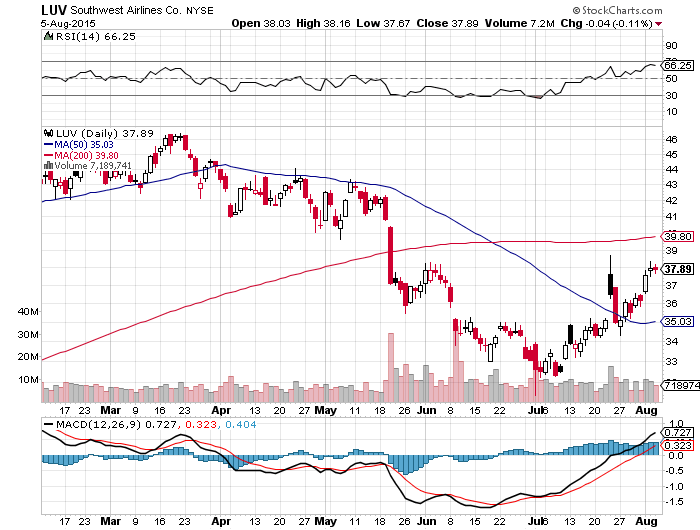Click the 46 price axis label
Viewport: 700px width, 530px height.
pyautogui.click(x=671, y=139)
